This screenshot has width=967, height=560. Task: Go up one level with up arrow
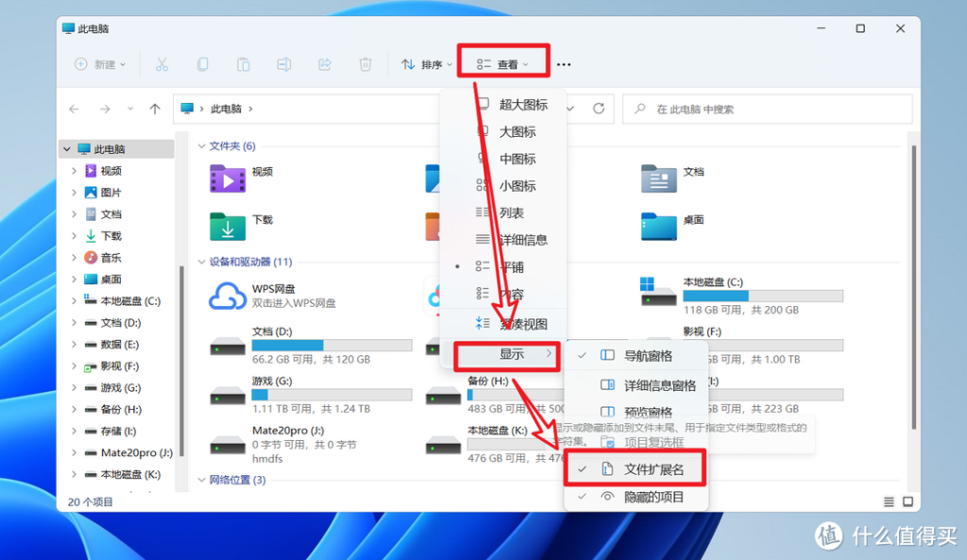pos(154,110)
